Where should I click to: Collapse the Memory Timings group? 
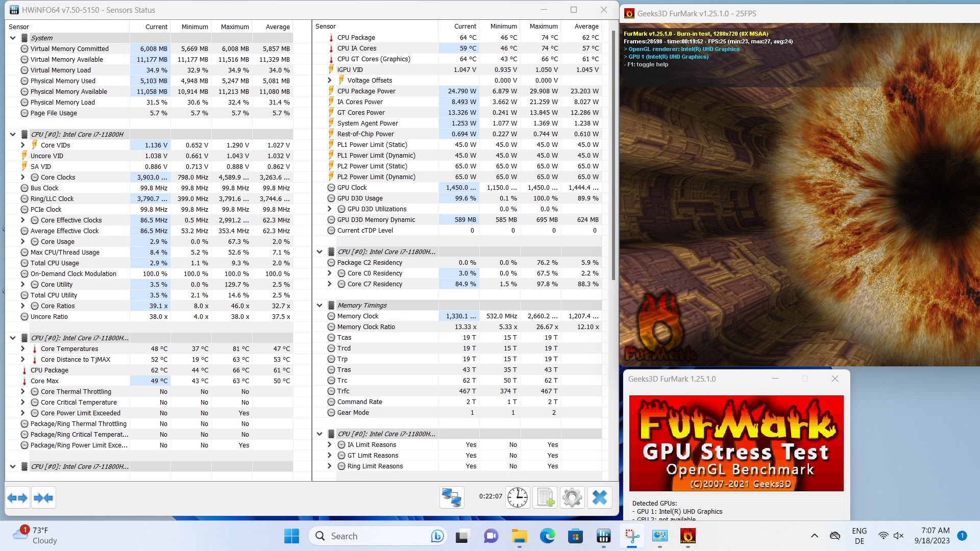click(x=320, y=305)
